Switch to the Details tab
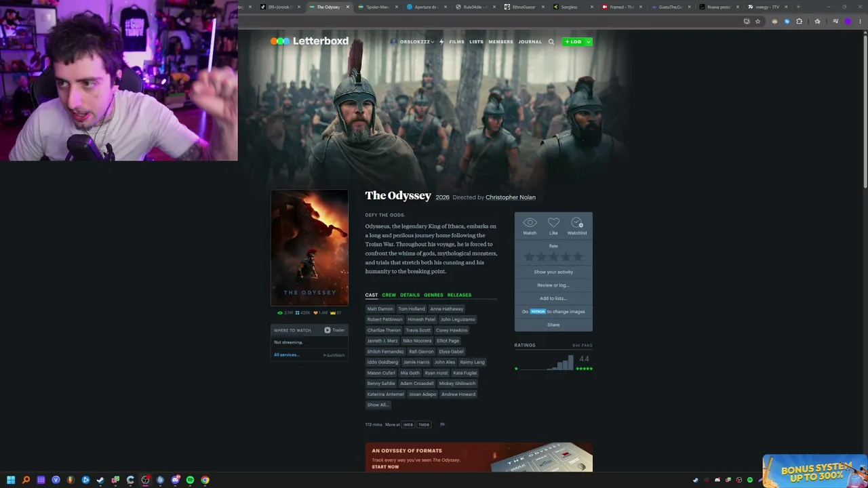Screen dimensions: 868x488 click(x=410, y=295)
